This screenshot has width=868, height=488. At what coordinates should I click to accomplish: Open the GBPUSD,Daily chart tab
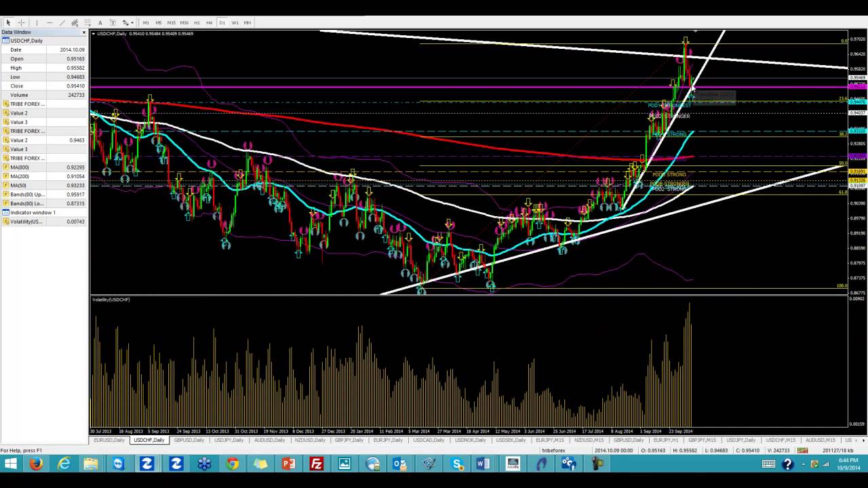(x=189, y=440)
